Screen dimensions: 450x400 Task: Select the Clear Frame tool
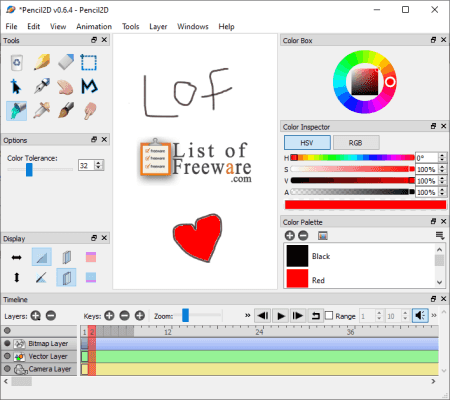[x=17, y=62]
